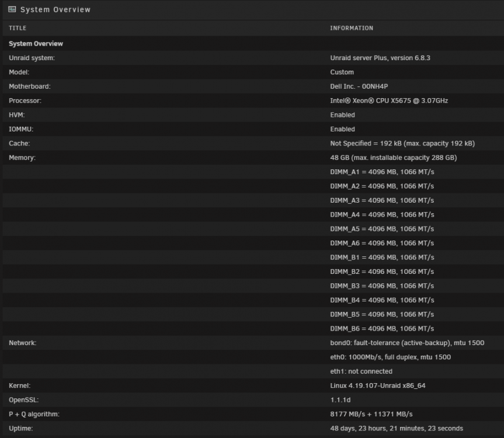Click the 'Processor:' label
This screenshot has width=504, height=438.
point(25,100)
